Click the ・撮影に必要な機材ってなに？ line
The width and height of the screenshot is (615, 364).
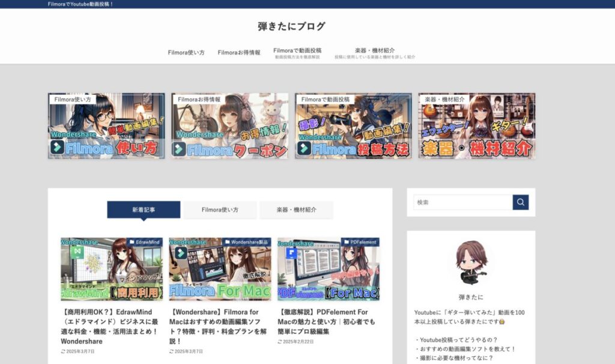click(x=454, y=358)
